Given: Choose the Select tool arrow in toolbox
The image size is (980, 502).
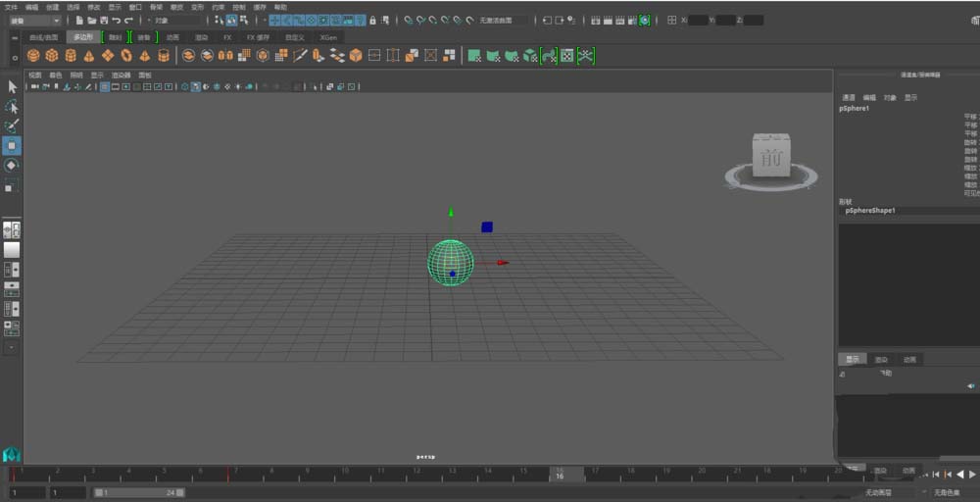Looking at the screenshot, I should click(x=12, y=87).
